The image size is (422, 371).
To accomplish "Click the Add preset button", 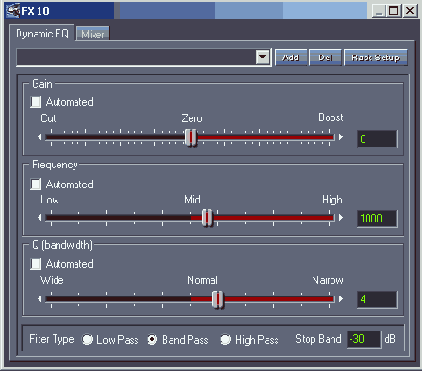I will click(x=291, y=57).
